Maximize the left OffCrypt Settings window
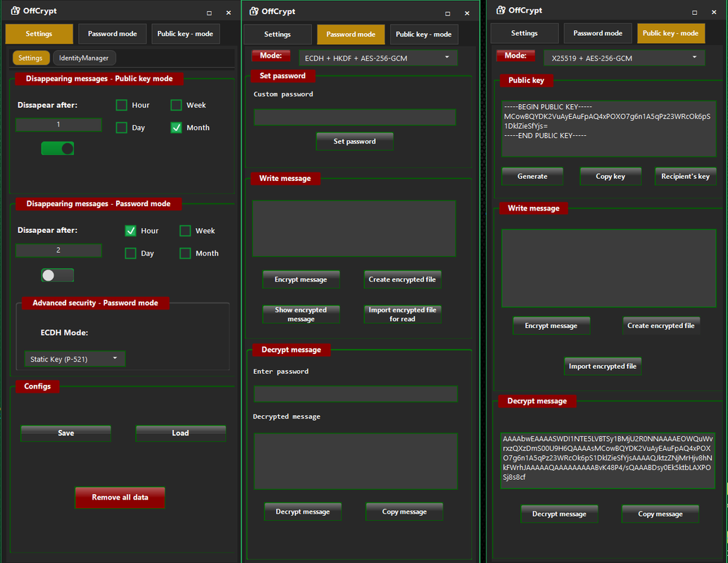Viewport: 728px width, 563px height. coord(209,13)
